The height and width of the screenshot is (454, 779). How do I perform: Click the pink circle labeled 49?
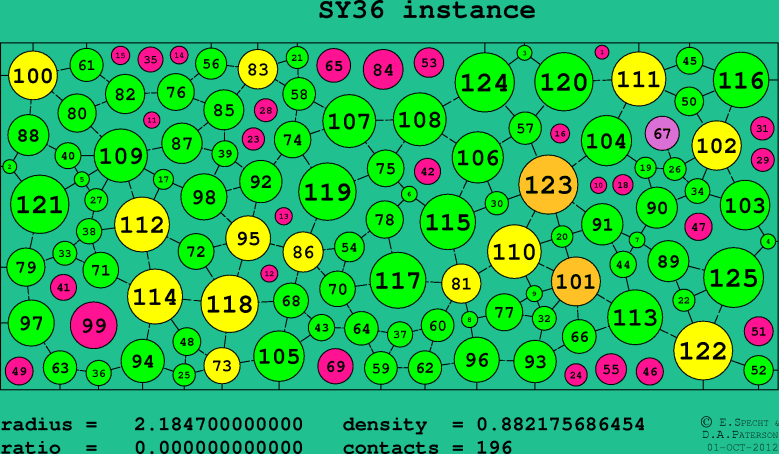[19, 371]
